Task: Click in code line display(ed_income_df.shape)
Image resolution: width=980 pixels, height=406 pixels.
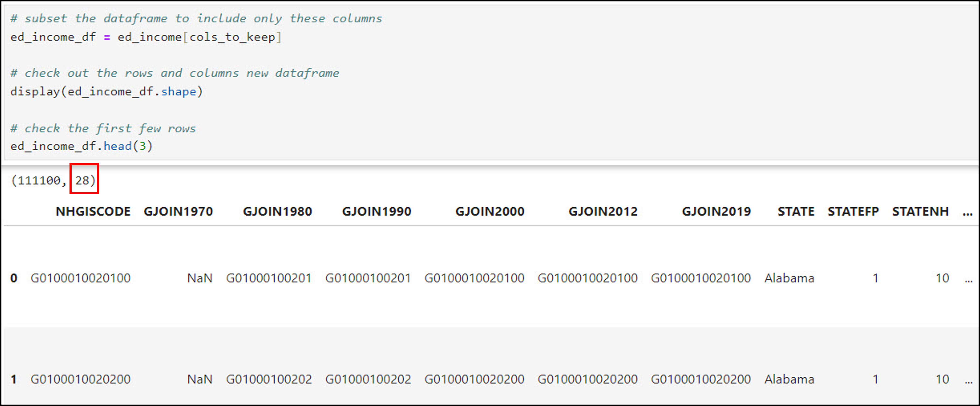Action: pos(107,92)
